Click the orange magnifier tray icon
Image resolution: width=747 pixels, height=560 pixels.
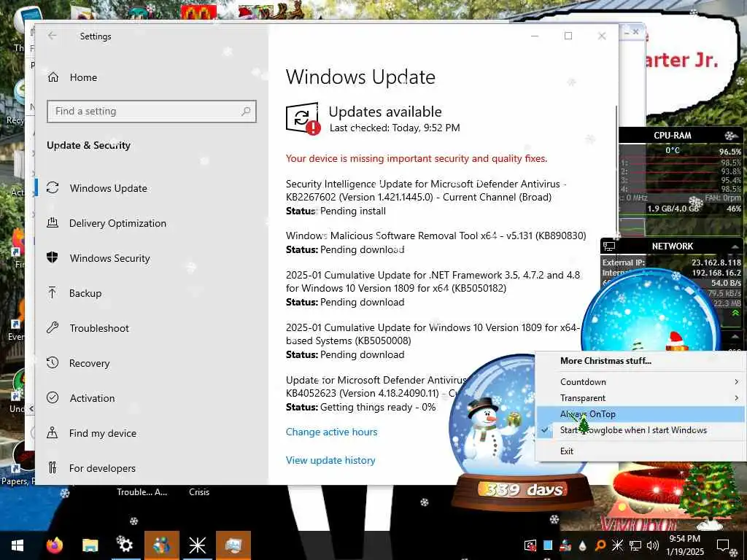(x=600, y=545)
